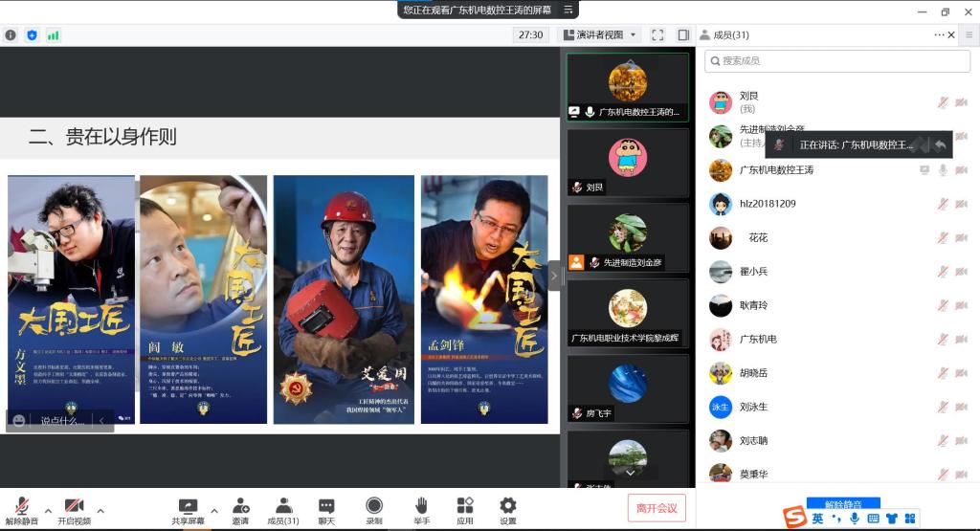Toggle the side panel layout icon
The height and width of the screenshot is (531, 980).
point(683,34)
